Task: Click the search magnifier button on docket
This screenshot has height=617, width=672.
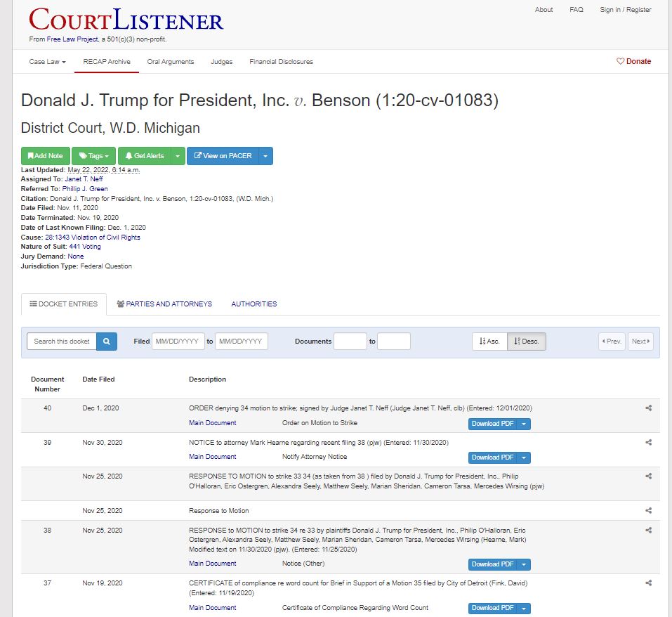Action: pyautogui.click(x=107, y=342)
